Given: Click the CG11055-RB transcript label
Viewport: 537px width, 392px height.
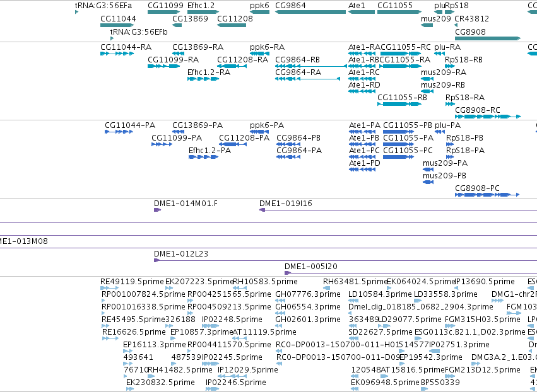Looking at the screenshot, I should [402, 98].
